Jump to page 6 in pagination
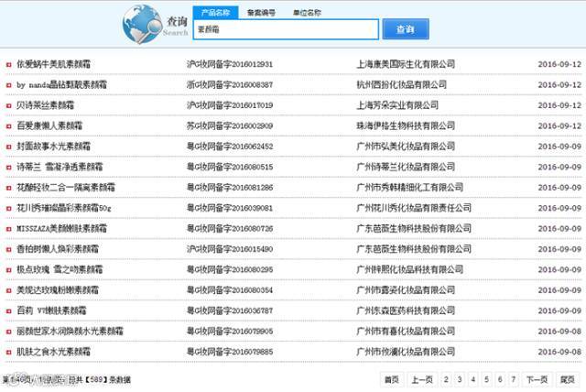Image resolution: width=586 pixels, height=392 pixels. click(x=500, y=380)
